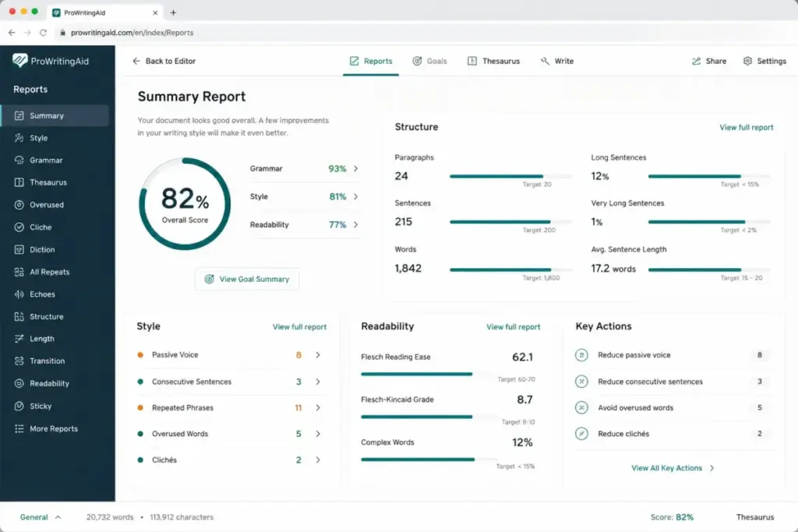The image size is (798, 532).
Task: Open the More Reports list icon
Action: pos(19,428)
